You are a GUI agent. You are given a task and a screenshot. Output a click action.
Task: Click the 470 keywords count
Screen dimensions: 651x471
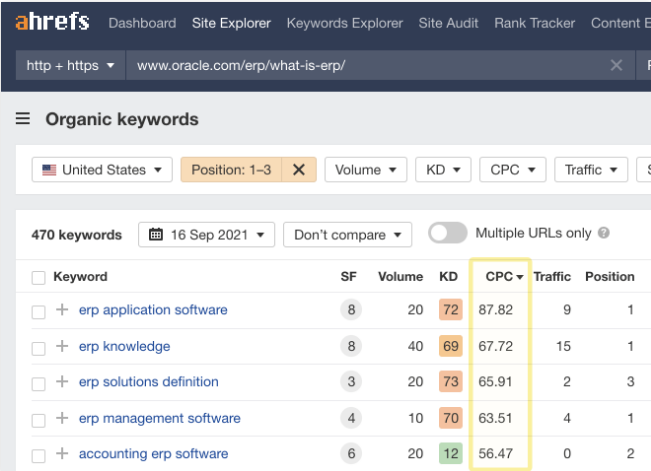coord(77,235)
